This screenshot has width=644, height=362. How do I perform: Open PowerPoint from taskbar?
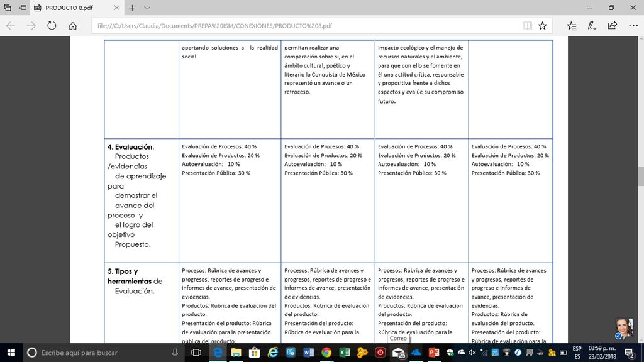(x=434, y=353)
